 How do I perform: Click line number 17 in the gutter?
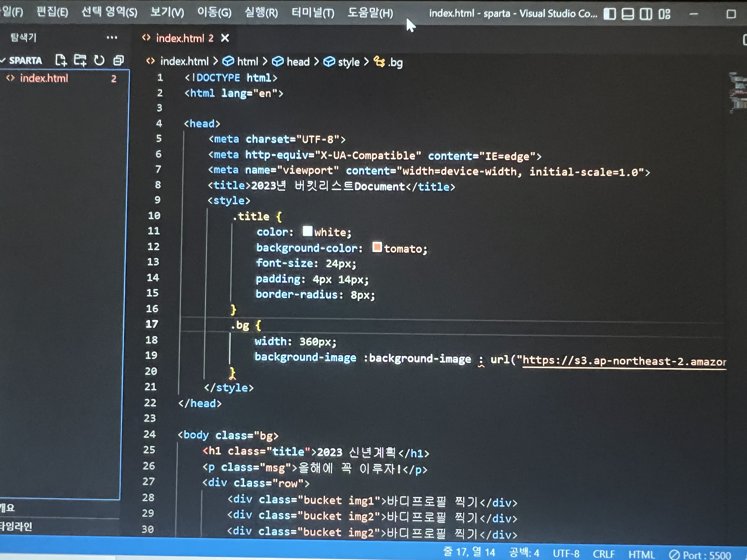tap(152, 324)
